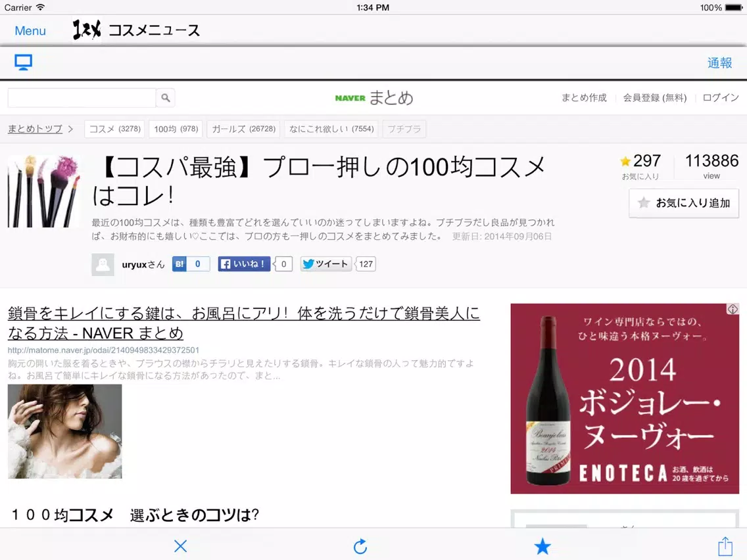This screenshot has height=560, width=747.
Task: Select the ガールズ (26728) tag
Action: (x=243, y=129)
